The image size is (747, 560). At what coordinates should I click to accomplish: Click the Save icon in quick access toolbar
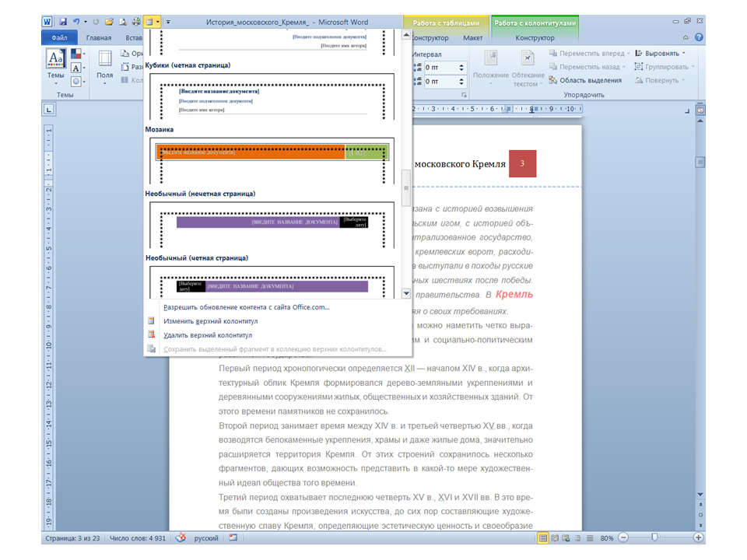tap(63, 22)
